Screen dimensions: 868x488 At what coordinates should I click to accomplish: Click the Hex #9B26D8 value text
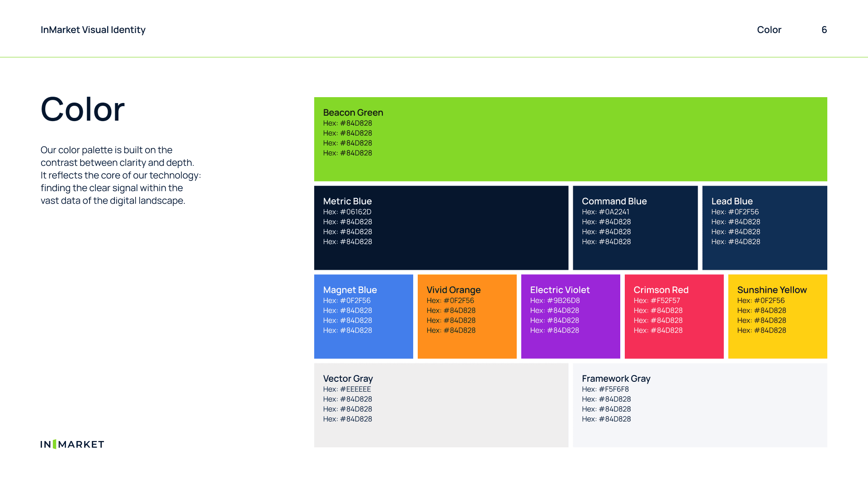point(555,300)
